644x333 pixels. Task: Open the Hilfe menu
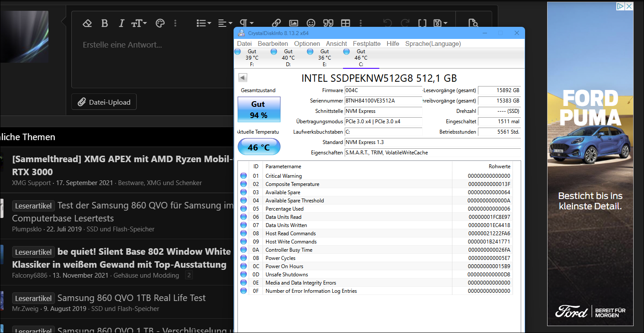pos(393,44)
